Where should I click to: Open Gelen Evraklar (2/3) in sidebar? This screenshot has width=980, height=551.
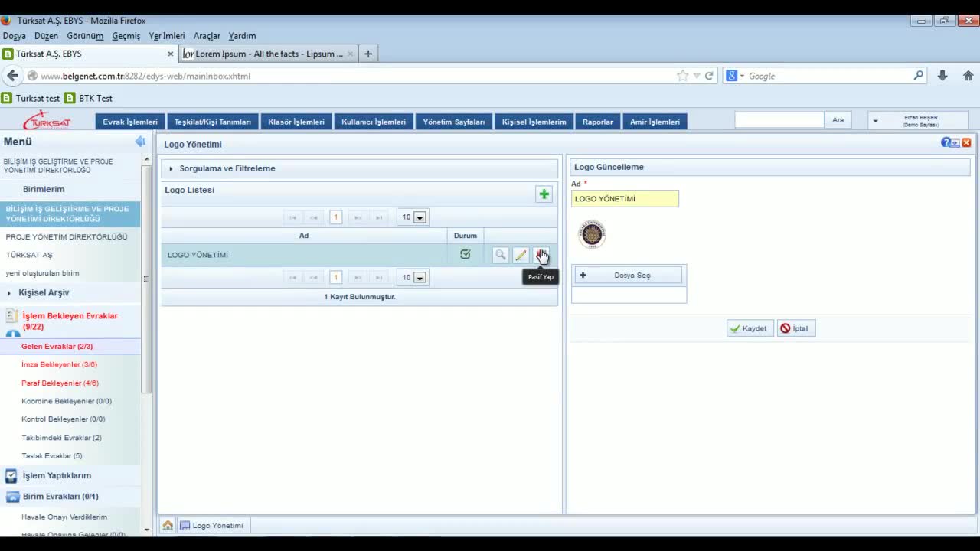coord(57,347)
